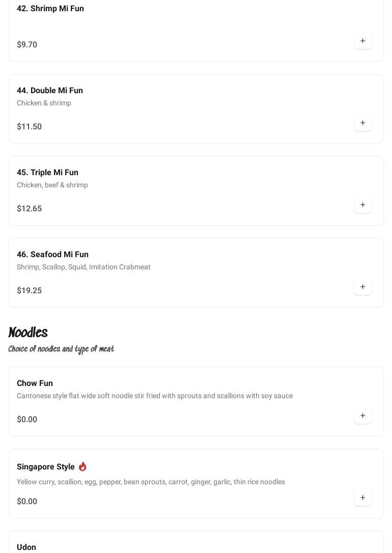Click the Cantonese style Chow Fun description
The height and width of the screenshot is (553, 392).
(x=155, y=396)
